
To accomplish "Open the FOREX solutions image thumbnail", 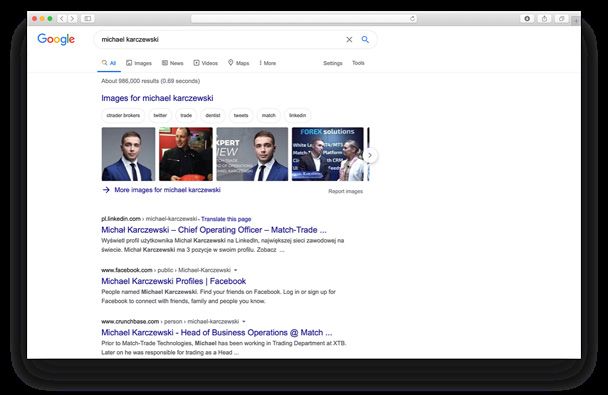I will [x=328, y=154].
